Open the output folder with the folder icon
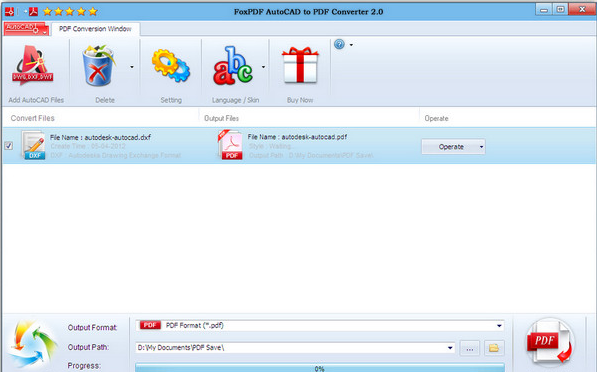 (494, 348)
